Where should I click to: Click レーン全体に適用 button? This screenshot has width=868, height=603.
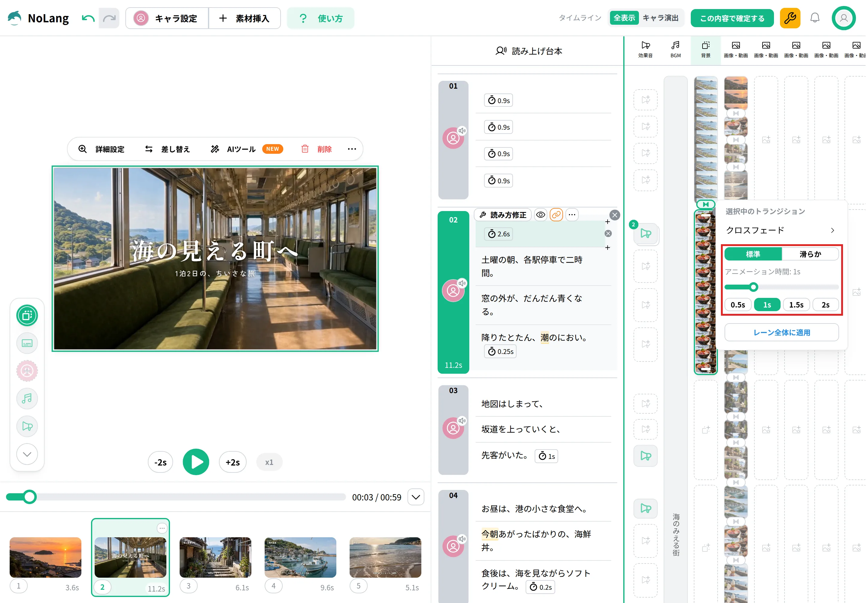point(781,332)
